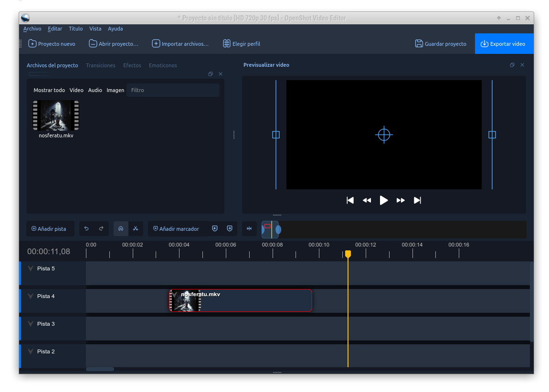The image size is (549, 392).
Task: Toggle snapping mode in the timeline
Action: (x=120, y=228)
